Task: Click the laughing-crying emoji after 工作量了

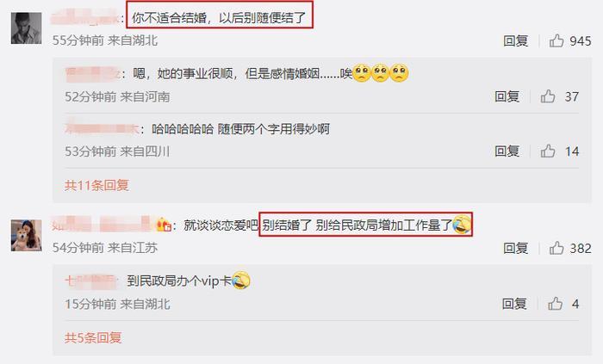Action: pos(462,225)
